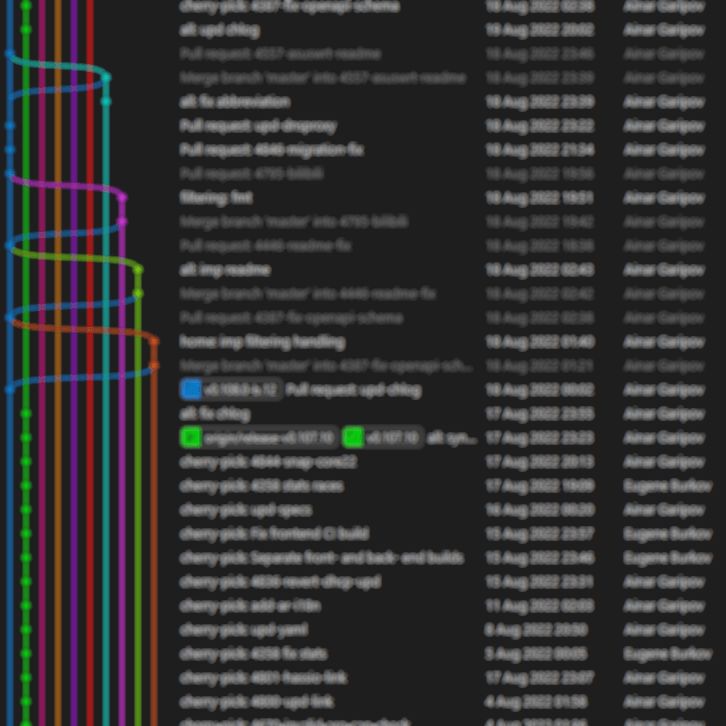Click magenta graph node on 'filtering: fmt' row
The image size is (726, 726).
(122, 198)
